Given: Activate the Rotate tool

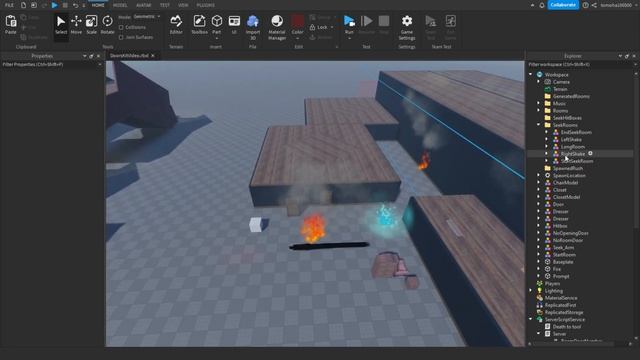Looking at the screenshot, I should coord(107,24).
